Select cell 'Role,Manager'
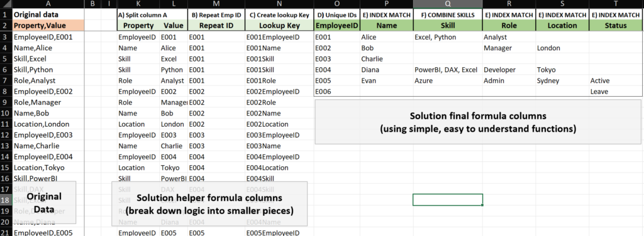The width and height of the screenshot is (644, 236). click(x=48, y=102)
